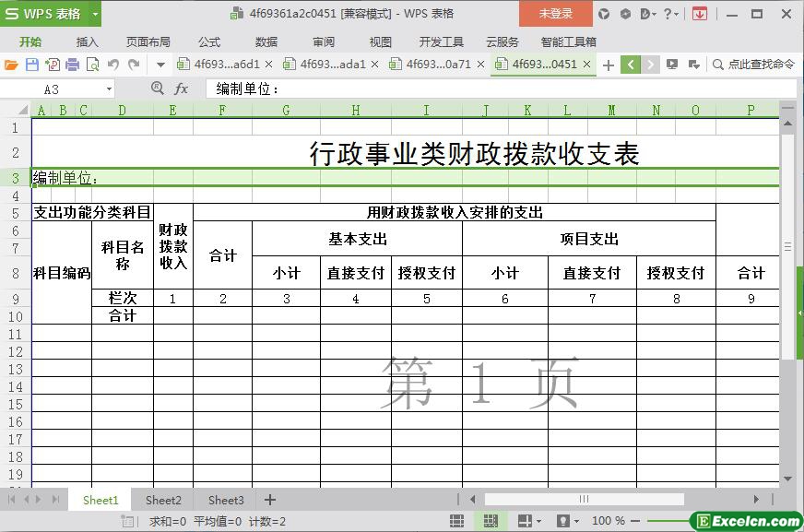The height and width of the screenshot is (532, 804).
Task: Click the 未登录 login button
Action: click(555, 14)
